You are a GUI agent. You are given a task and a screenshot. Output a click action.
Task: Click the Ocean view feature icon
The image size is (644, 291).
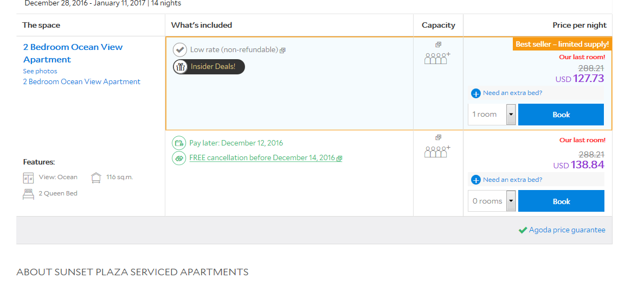29,178
